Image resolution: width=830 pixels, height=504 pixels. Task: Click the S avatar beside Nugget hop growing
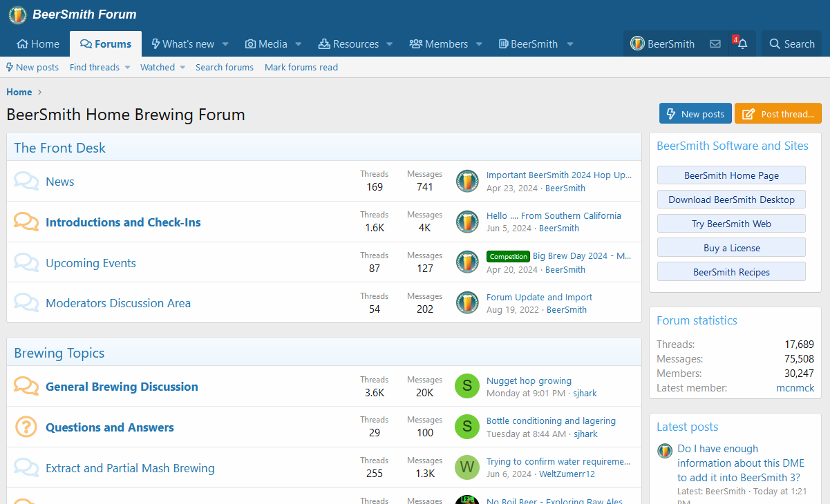pos(466,386)
